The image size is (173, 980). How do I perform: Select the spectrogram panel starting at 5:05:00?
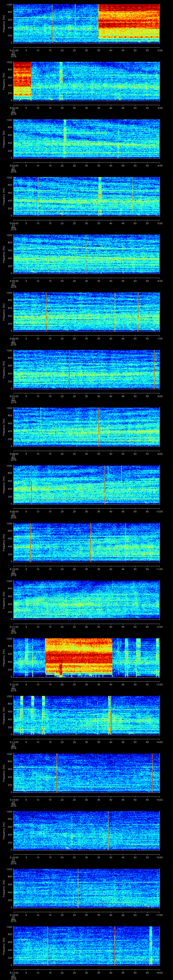click(86, 254)
